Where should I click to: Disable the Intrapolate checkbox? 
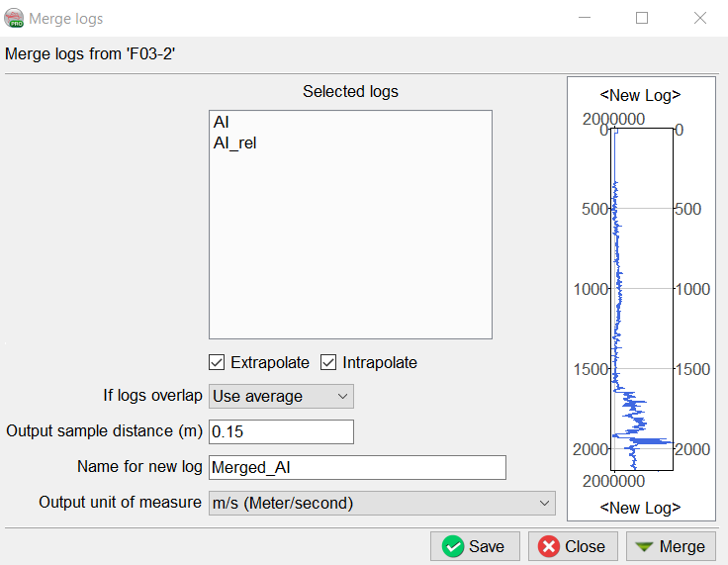(x=329, y=362)
